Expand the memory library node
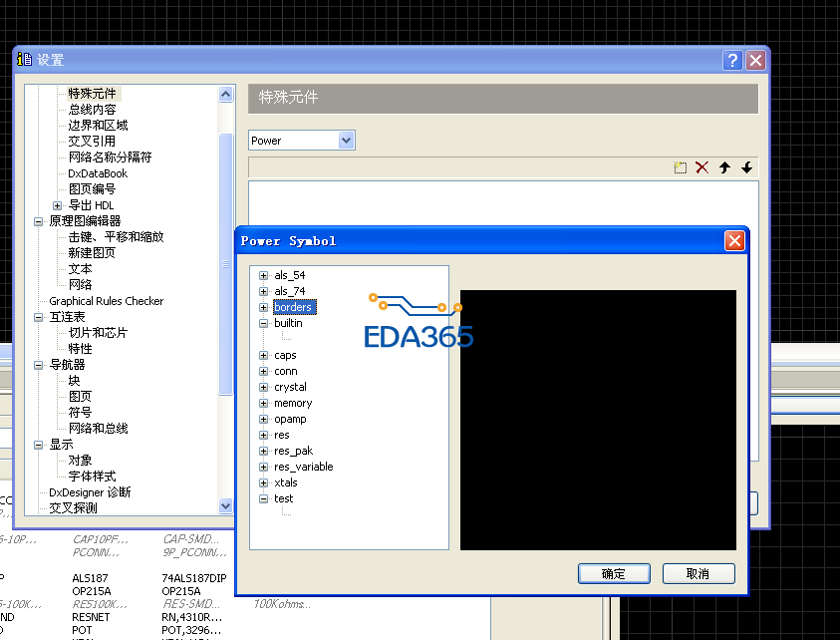The width and height of the screenshot is (840, 640). tap(263, 403)
